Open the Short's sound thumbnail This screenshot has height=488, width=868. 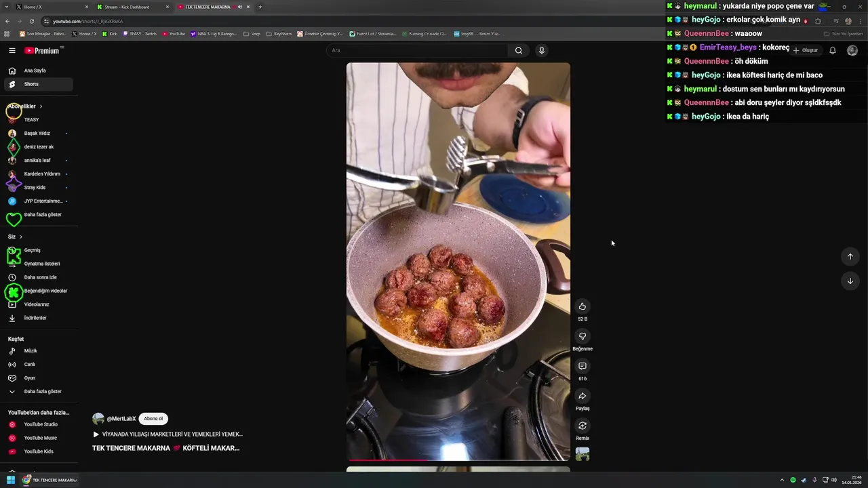tap(582, 454)
